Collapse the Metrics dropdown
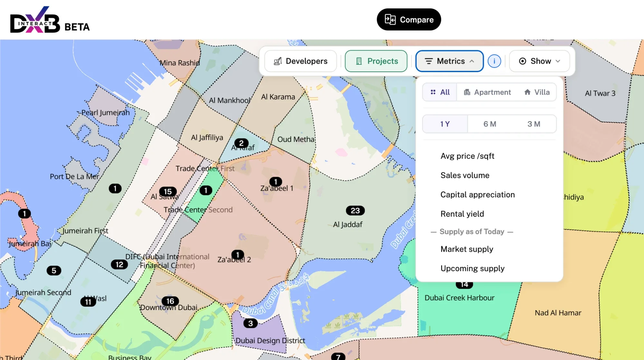Image resolution: width=644 pixels, height=360 pixels. [450, 61]
